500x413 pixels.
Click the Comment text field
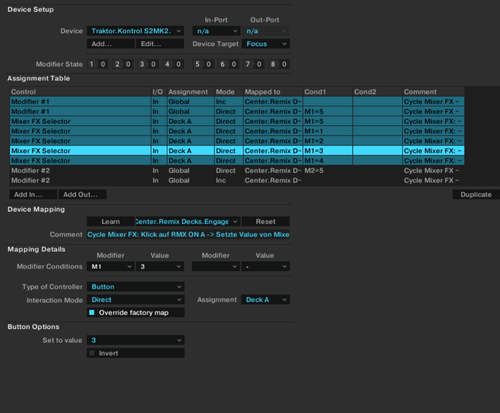point(188,234)
